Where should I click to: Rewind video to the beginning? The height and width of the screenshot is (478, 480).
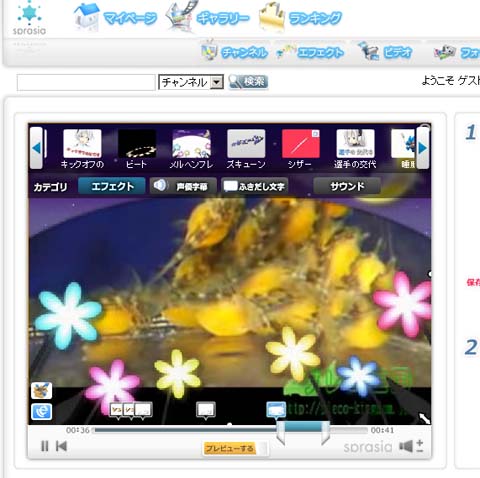[x=61, y=446]
